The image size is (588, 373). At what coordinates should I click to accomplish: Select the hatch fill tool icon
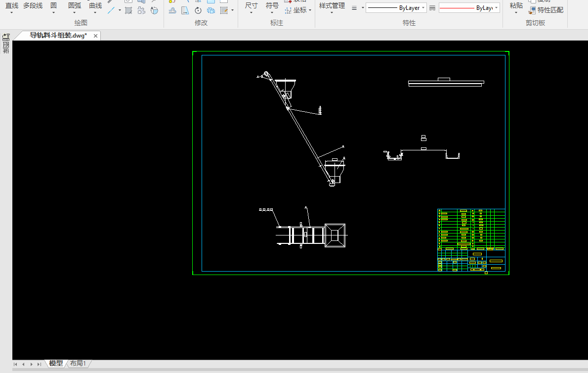click(128, 10)
